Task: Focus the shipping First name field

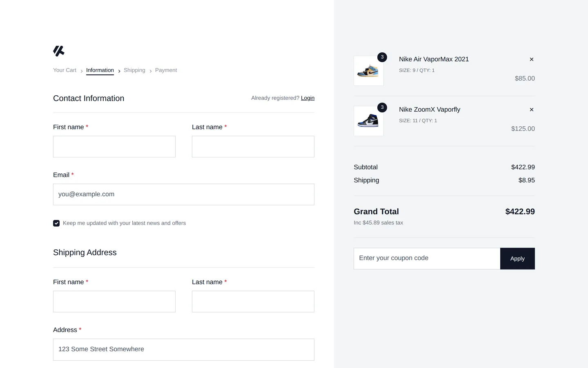Action: point(114,301)
